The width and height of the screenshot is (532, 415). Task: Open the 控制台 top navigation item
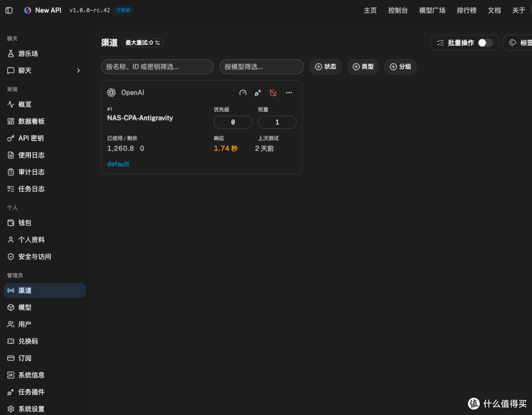[x=398, y=10]
